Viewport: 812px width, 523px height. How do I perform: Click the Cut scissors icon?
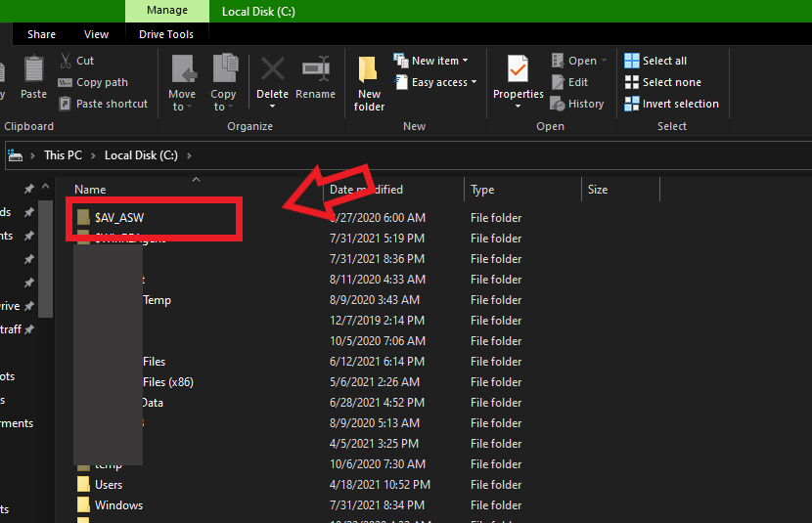(x=66, y=61)
